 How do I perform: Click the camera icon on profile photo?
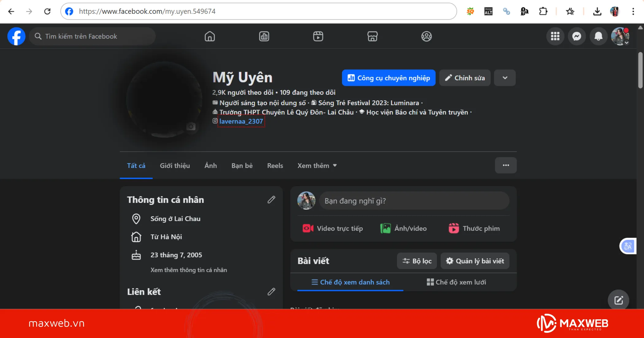click(191, 126)
